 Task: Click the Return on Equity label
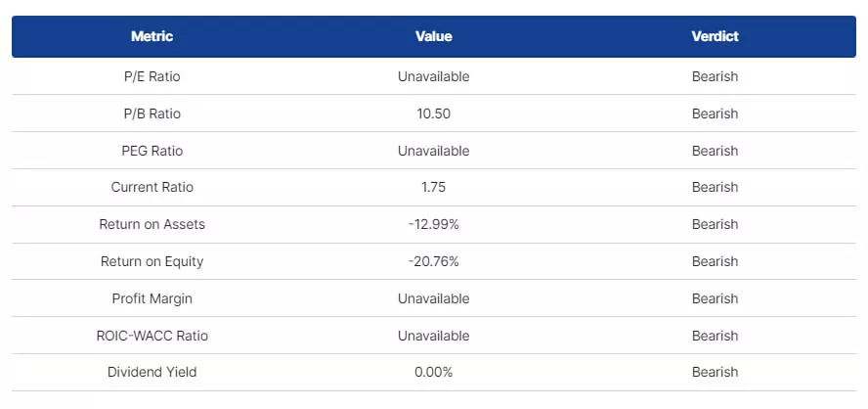click(152, 261)
